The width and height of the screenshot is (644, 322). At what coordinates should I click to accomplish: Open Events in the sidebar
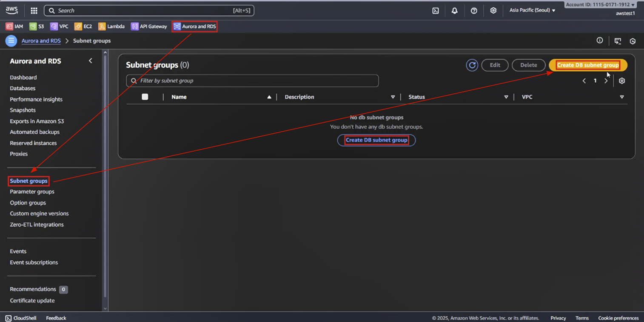coord(18,251)
